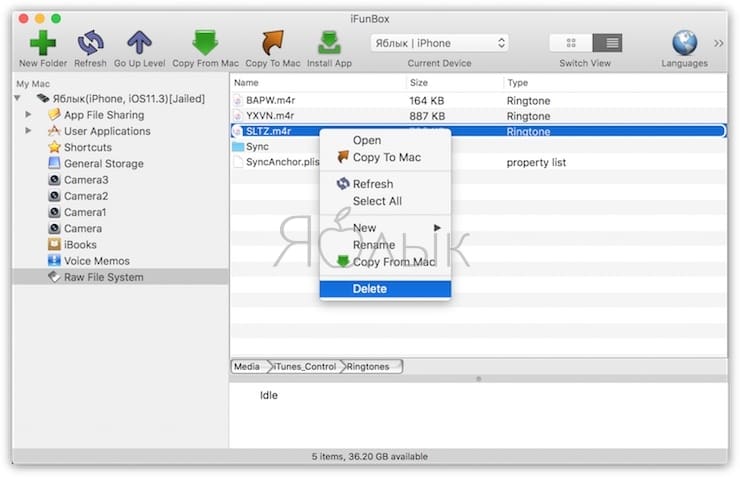740x477 pixels.
Task: Click the 5 items status bar text
Action: (370, 456)
